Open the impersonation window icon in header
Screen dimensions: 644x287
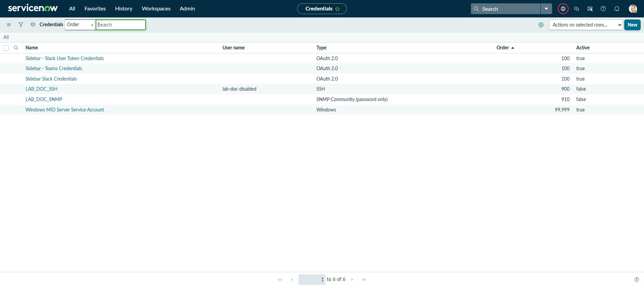click(x=590, y=9)
